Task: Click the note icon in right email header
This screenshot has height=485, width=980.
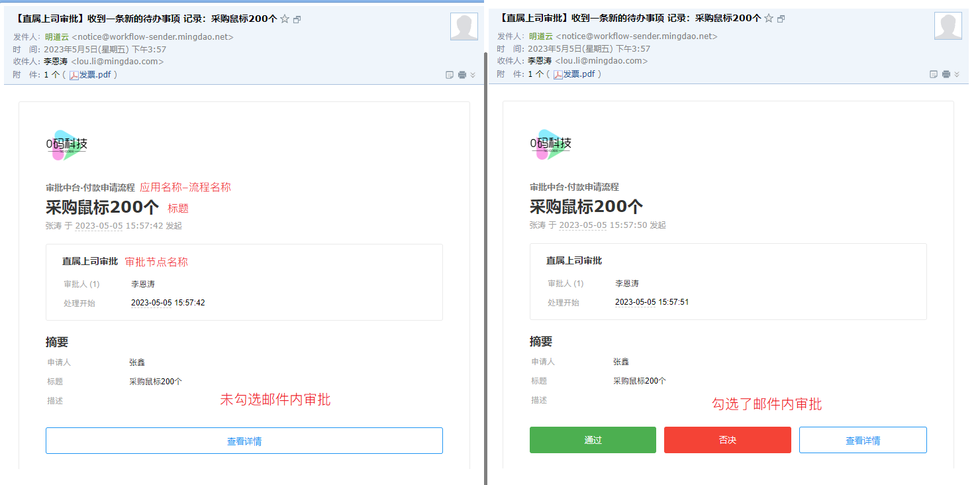Action: (934, 74)
